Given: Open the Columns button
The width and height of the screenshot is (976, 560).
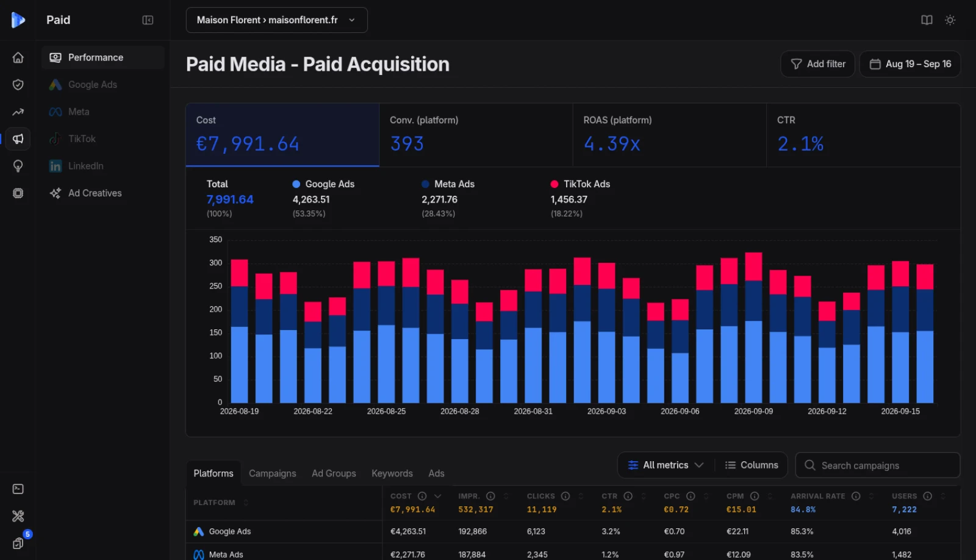Looking at the screenshot, I should 752,465.
